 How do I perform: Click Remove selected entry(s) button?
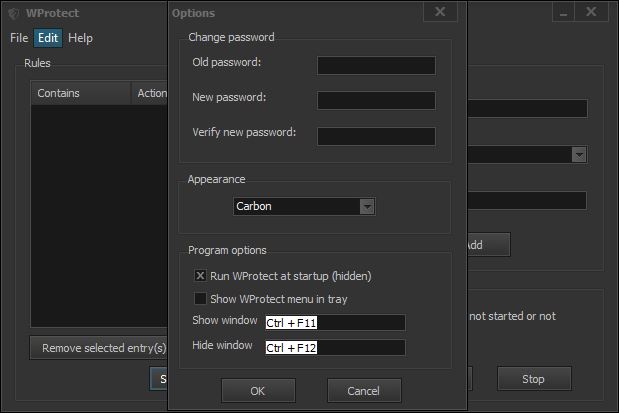pos(99,348)
